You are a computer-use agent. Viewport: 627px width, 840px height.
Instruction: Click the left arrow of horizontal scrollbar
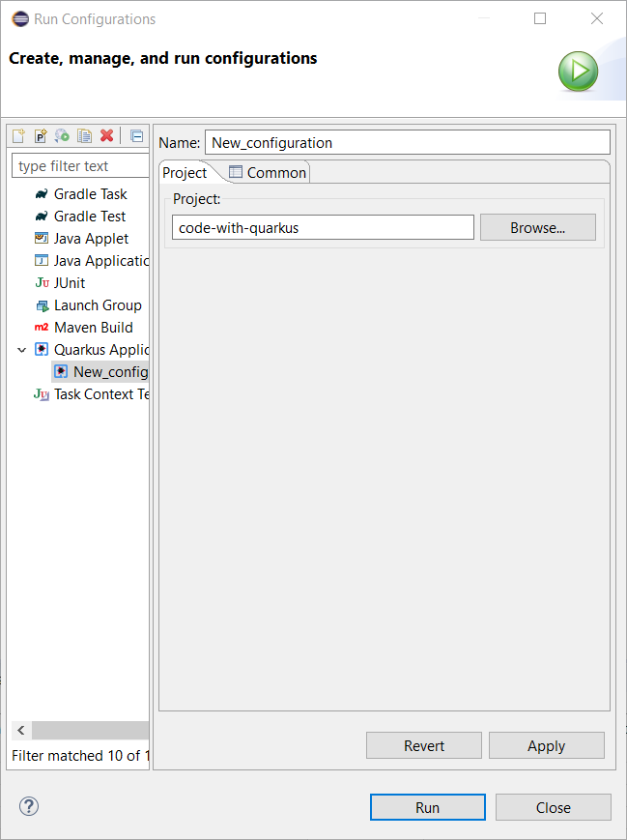click(x=21, y=731)
